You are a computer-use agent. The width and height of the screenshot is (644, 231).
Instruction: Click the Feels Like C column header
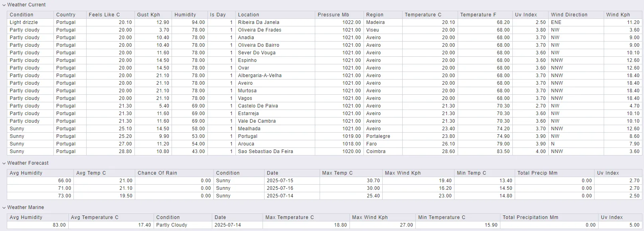pos(111,15)
